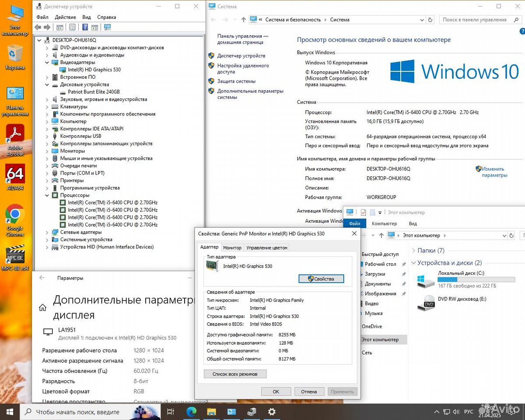Screen dimensions: 525x420
Task: Click Intel(R) HD Graphics 530 device in tree
Action: [x=94, y=70]
